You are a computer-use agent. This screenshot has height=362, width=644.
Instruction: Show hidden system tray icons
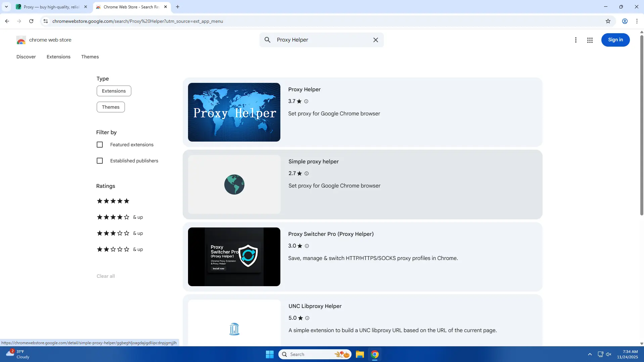(x=590, y=354)
